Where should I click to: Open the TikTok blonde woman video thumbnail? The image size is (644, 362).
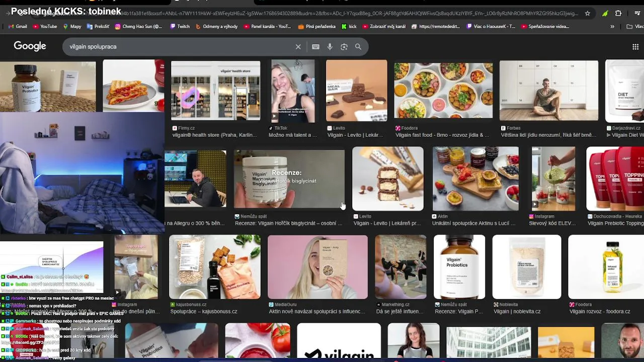tap(293, 91)
